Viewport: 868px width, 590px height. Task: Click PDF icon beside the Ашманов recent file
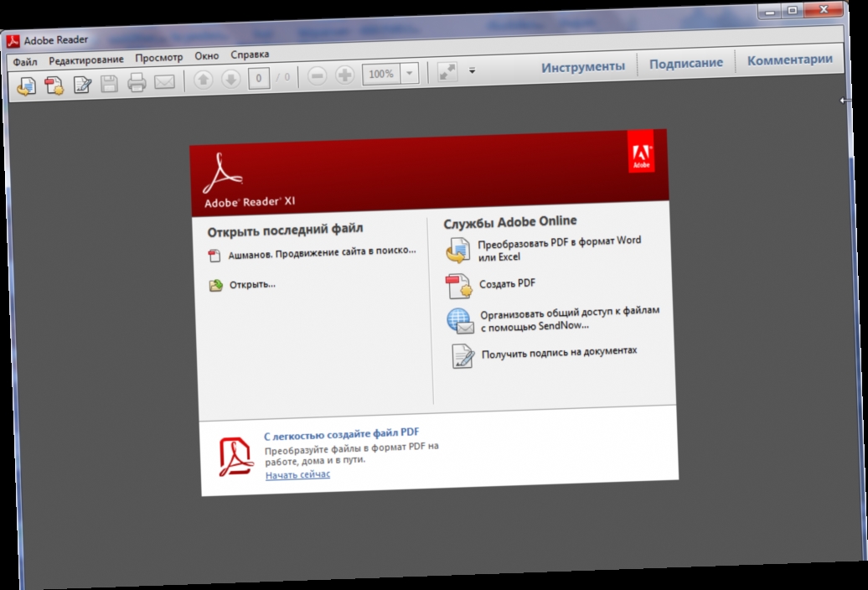click(214, 256)
